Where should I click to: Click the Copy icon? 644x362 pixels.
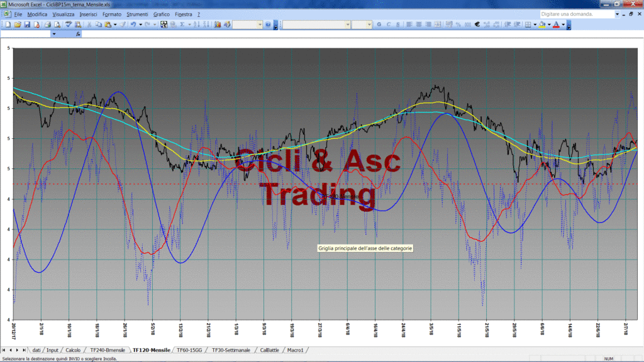coord(98,25)
